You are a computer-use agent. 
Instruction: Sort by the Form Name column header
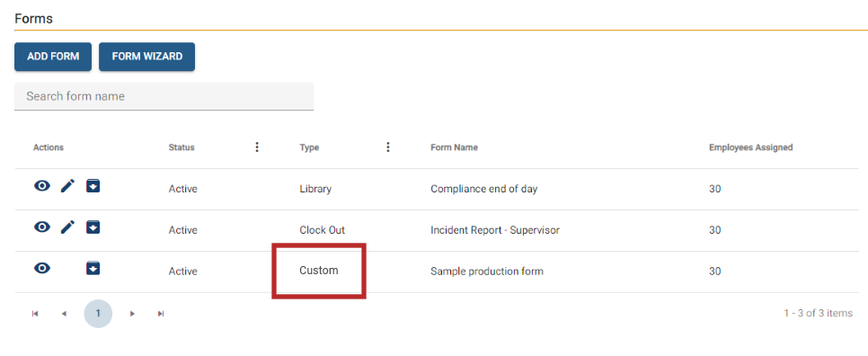pyautogui.click(x=454, y=147)
